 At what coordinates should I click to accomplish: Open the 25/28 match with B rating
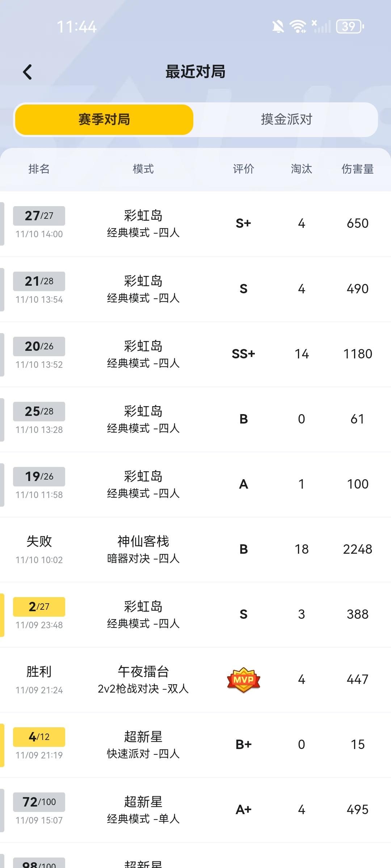pyautogui.click(x=195, y=419)
